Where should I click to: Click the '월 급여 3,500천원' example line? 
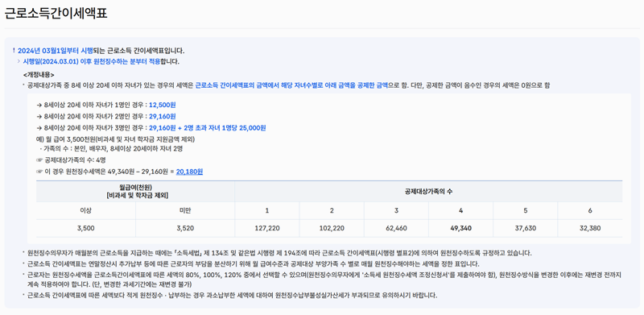click(x=115, y=139)
